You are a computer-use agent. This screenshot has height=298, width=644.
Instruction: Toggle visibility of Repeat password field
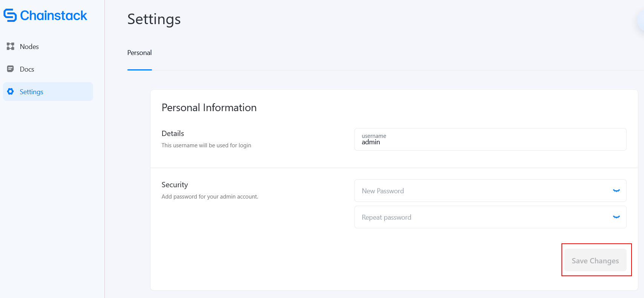coord(616,217)
